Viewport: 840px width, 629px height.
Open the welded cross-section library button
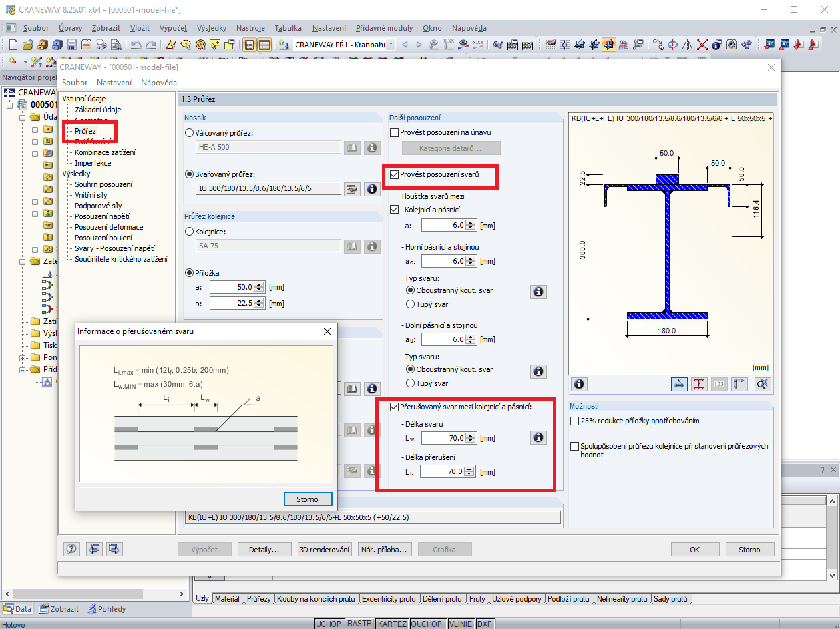tap(351, 188)
